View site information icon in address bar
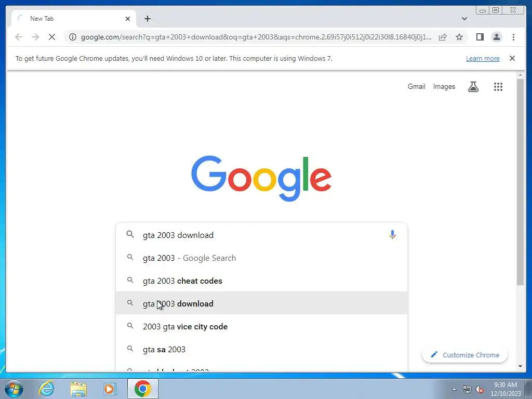Viewport: 532px width, 399px height. click(73, 37)
